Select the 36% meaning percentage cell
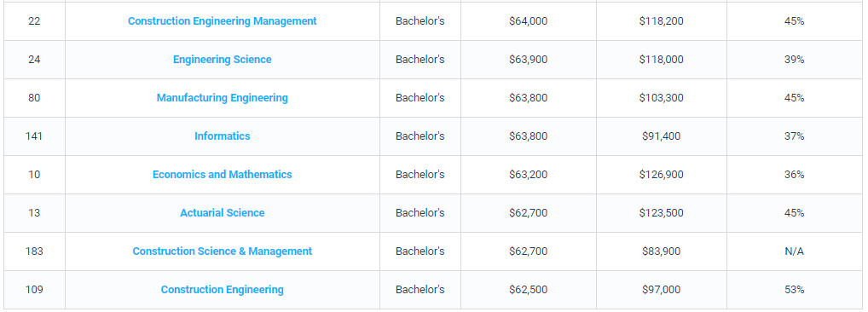Screen dimensions: 868x312 [794, 174]
